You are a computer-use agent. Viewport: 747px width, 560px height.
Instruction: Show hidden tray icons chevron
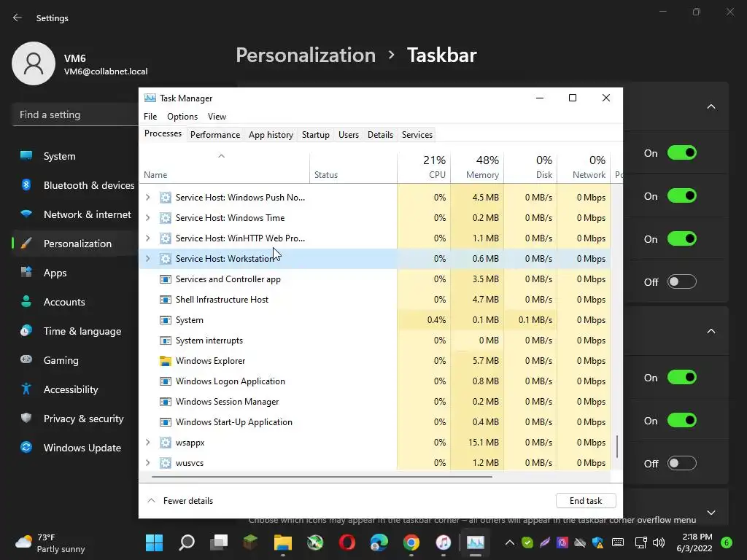pos(510,542)
